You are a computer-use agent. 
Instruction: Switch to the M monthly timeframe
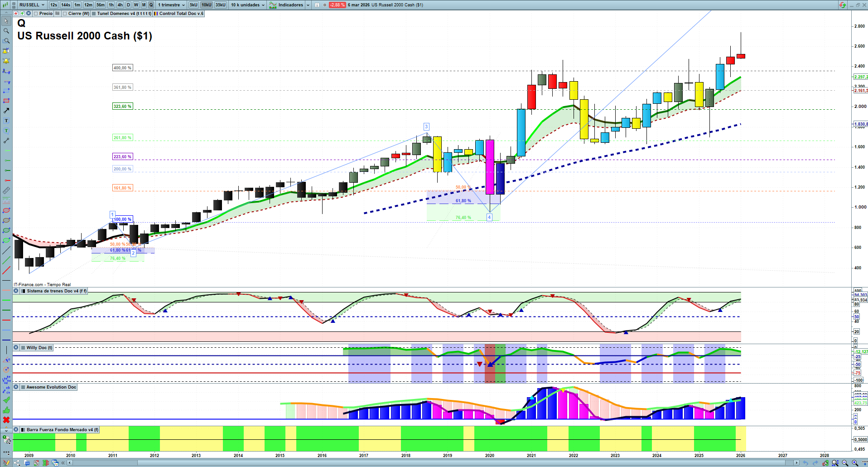click(x=144, y=5)
